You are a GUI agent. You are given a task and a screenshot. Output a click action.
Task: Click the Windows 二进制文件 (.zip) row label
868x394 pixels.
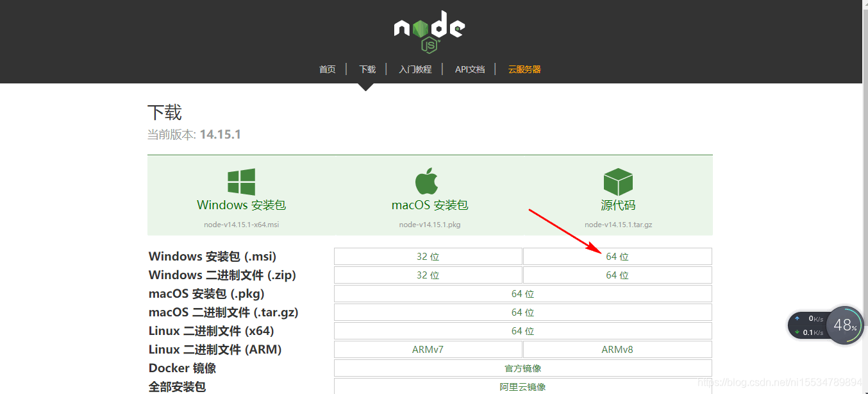click(222, 275)
